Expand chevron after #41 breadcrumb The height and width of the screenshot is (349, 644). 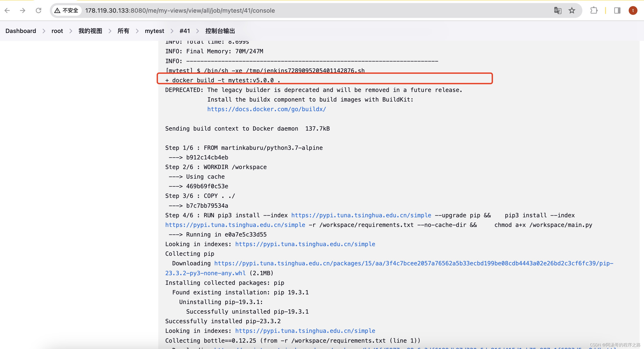click(198, 31)
